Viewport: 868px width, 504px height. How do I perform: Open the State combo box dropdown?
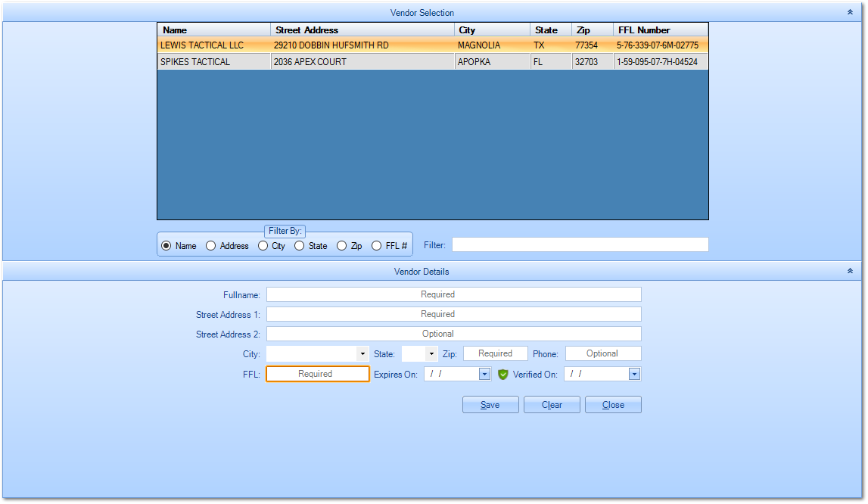click(431, 353)
